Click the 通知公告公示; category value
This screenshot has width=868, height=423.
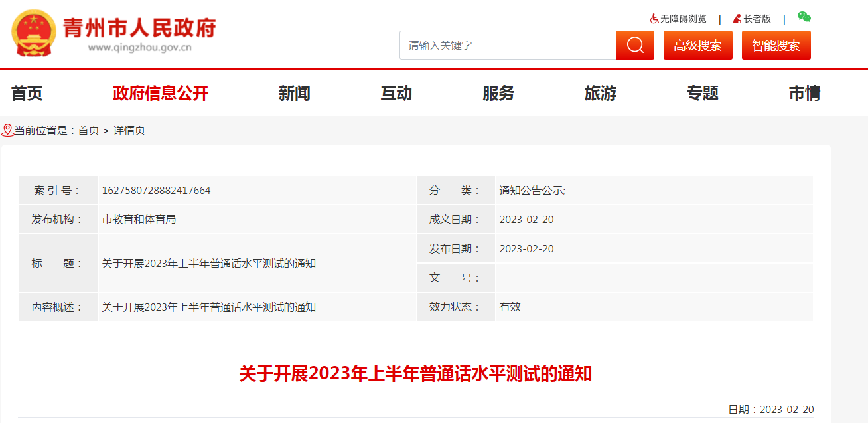[532, 191]
